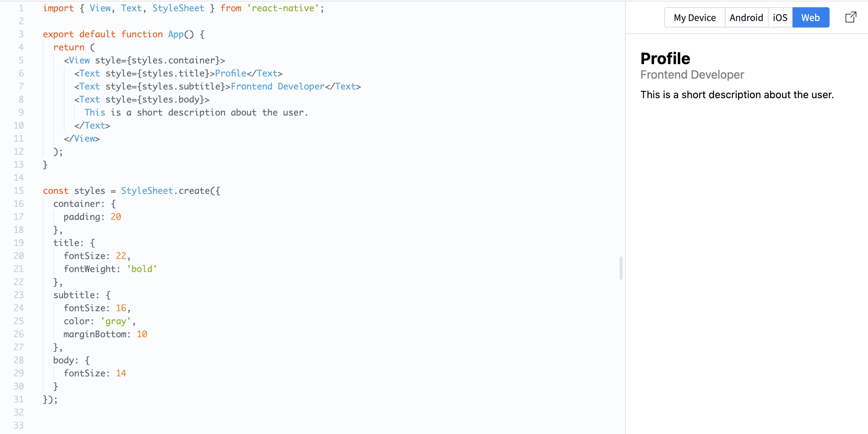This screenshot has height=434, width=868.
Task: Click line number 1 in the gutter
Action: tap(21, 8)
